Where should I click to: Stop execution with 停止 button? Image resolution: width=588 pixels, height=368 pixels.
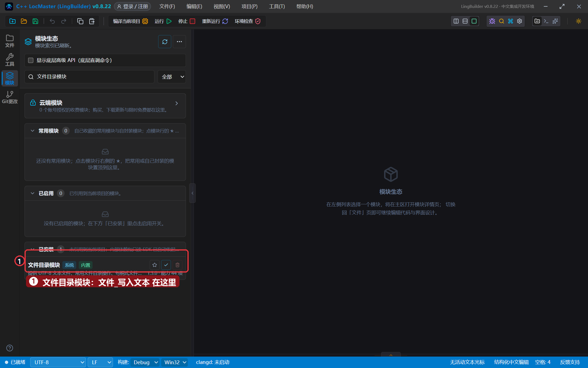pyautogui.click(x=187, y=21)
